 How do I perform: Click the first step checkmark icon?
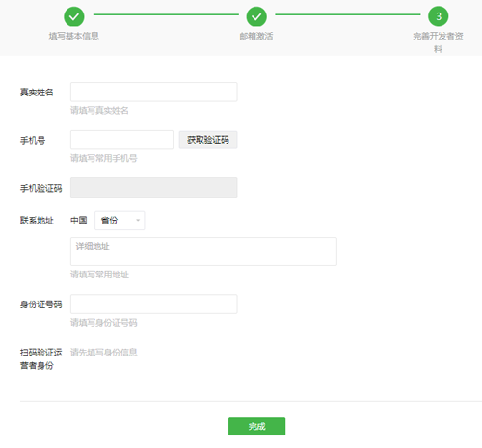(74, 16)
